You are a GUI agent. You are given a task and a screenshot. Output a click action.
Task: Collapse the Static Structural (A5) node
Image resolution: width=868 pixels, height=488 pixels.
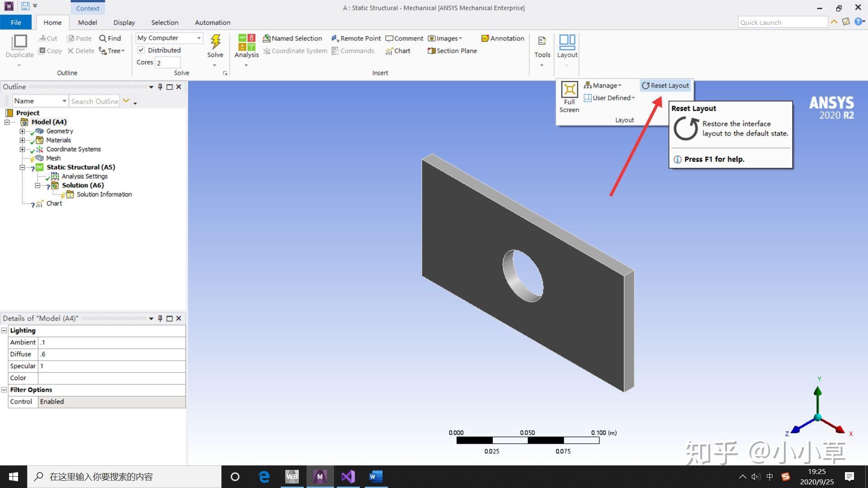tap(22, 167)
